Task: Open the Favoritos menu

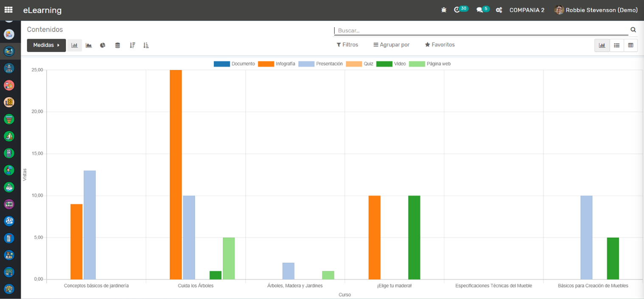Action: pyautogui.click(x=440, y=45)
